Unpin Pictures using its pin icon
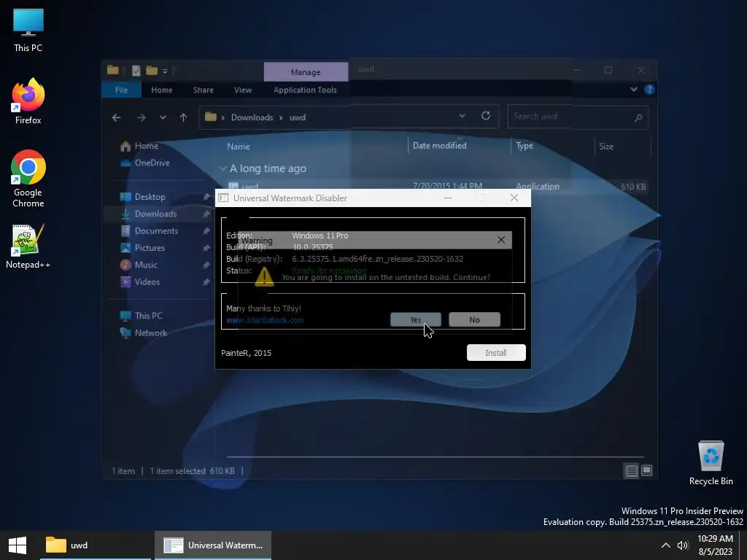Viewport: 747px width, 560px height. pos(206,248)
